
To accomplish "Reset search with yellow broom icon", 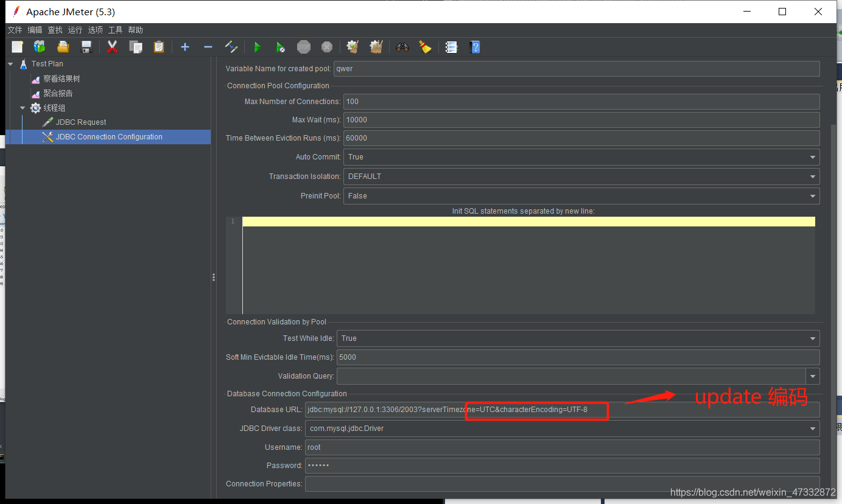I will coord(425,47).
